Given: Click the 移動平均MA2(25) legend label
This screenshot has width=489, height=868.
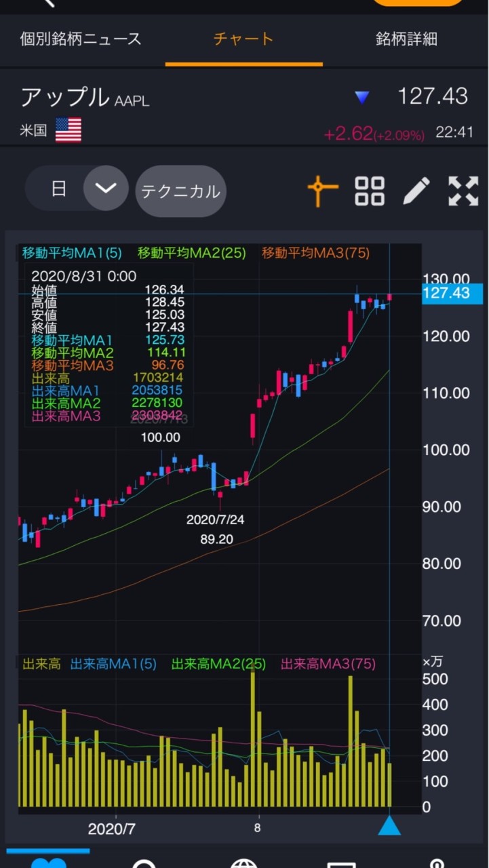Looking at the screenshot, I should pos(193,253).
